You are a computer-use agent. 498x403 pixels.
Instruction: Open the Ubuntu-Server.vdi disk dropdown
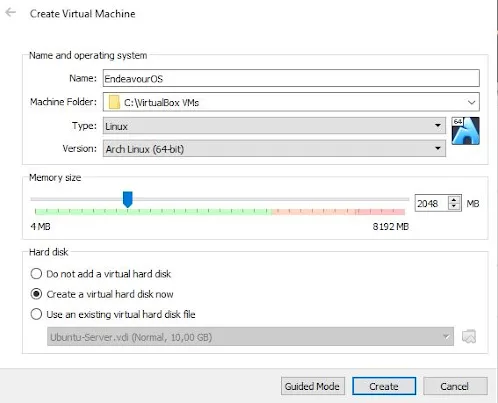[x=250, y=336]
